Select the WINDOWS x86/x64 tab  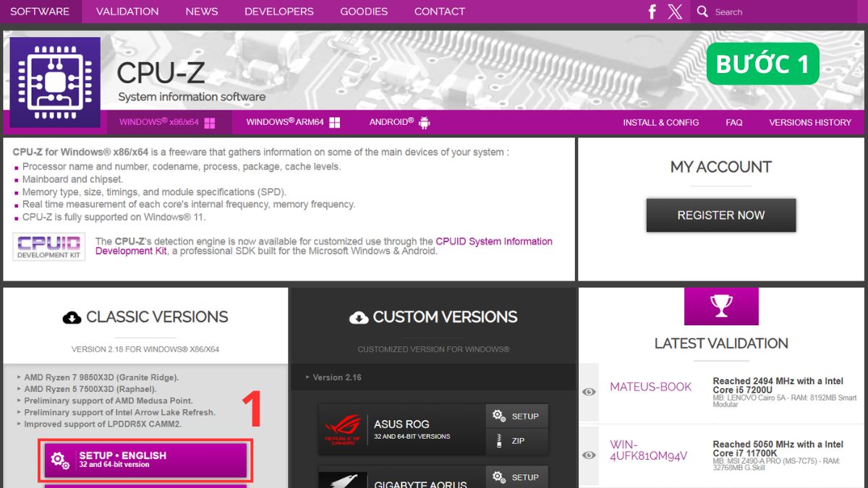click(169, 123)
